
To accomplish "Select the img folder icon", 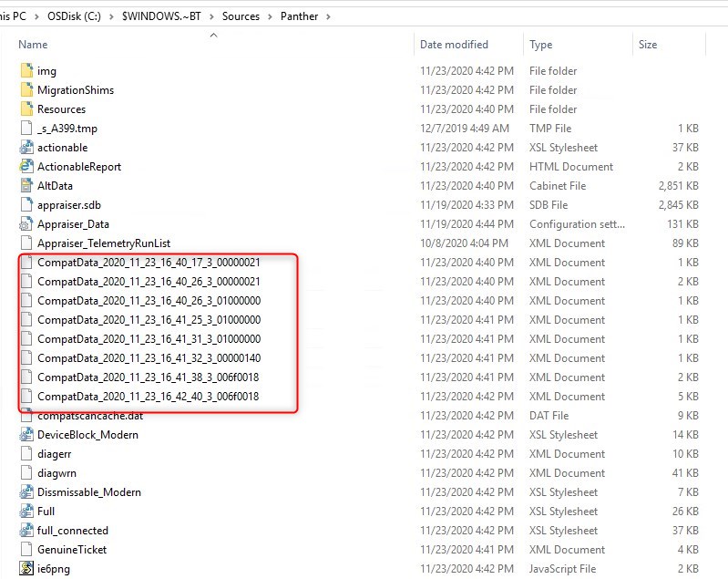I will pos(27,70).
